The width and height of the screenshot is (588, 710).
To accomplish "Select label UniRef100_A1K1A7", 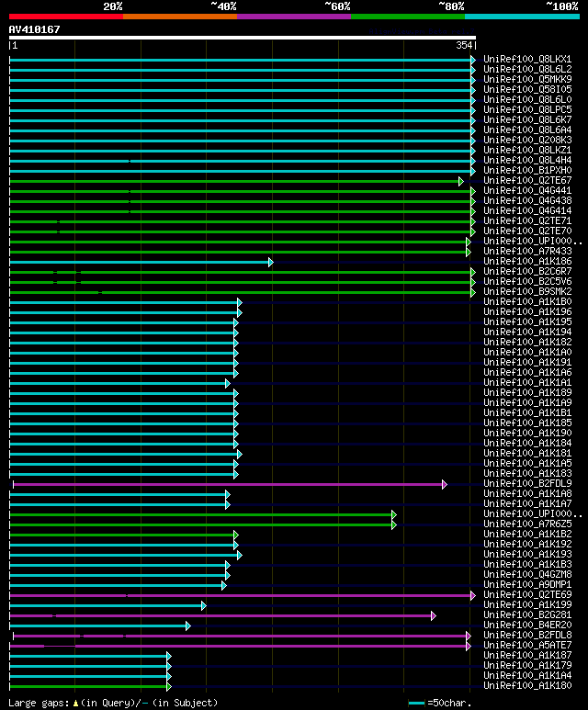I will [x=527, y=504].
